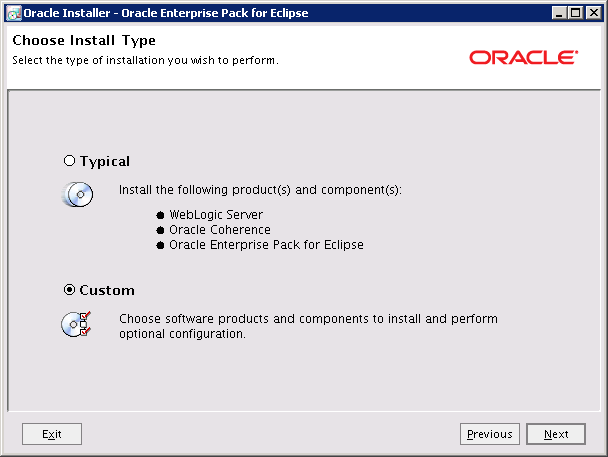Click the Oracle logo in the header

522,57
